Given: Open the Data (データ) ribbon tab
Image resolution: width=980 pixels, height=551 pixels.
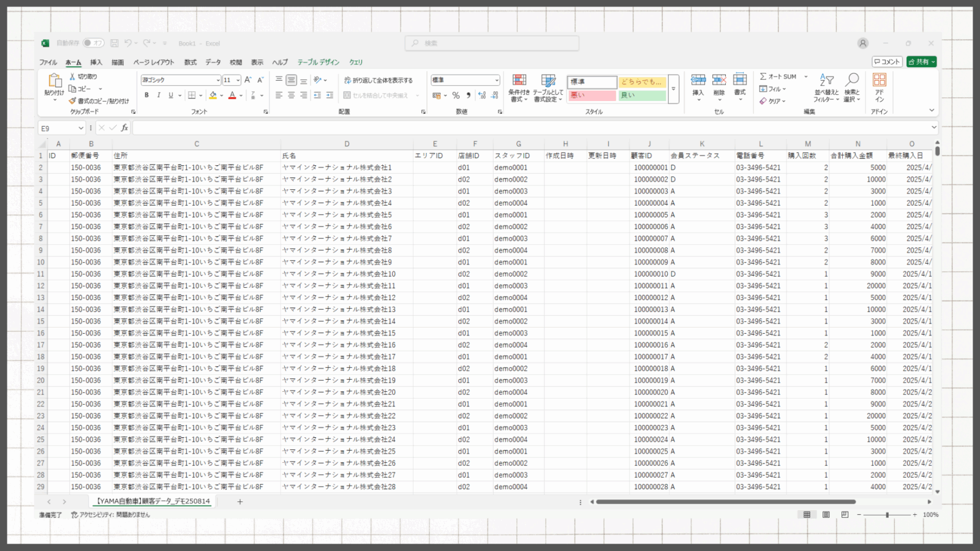Looking at the screenshot, I should click(213, 62).
